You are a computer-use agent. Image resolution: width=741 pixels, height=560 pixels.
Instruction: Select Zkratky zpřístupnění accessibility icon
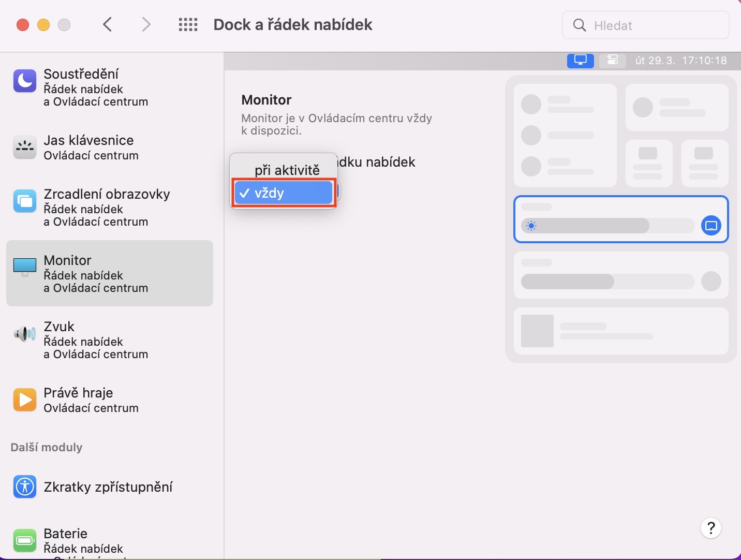[x=25, y=487]
